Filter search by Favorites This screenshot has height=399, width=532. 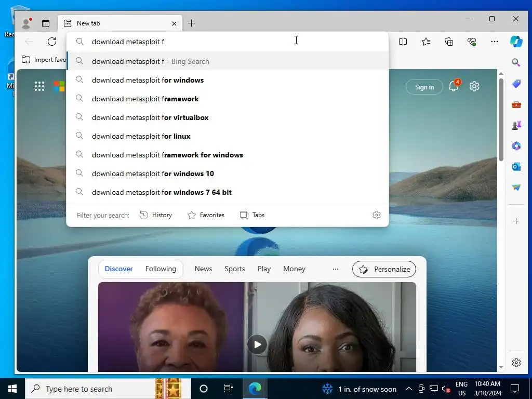pos(206,215)
